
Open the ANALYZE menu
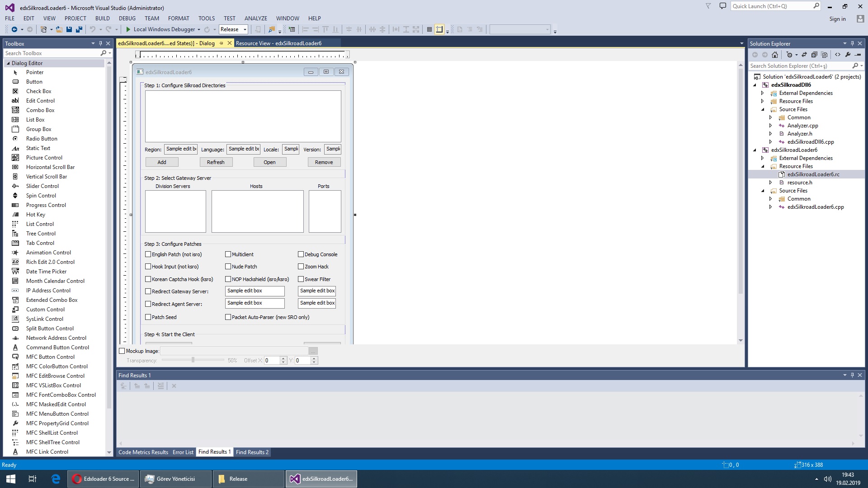(x=256, y=19)
